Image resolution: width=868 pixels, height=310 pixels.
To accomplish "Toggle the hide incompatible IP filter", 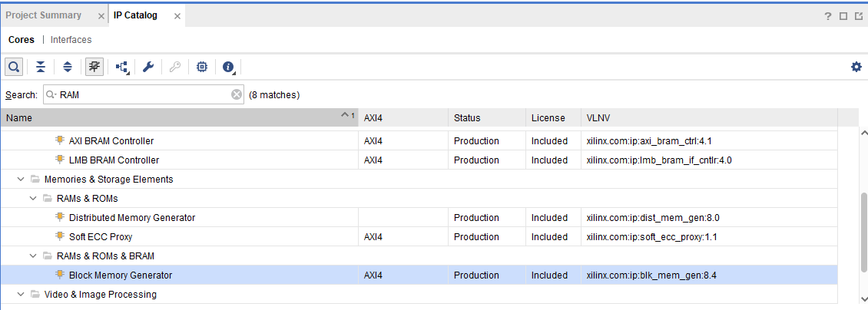I will 94,67.
